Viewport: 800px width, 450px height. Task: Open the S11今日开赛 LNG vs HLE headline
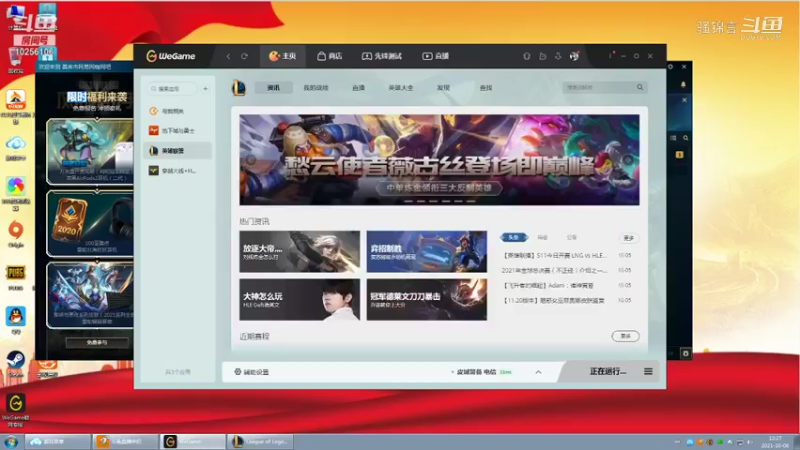(555, 255)
